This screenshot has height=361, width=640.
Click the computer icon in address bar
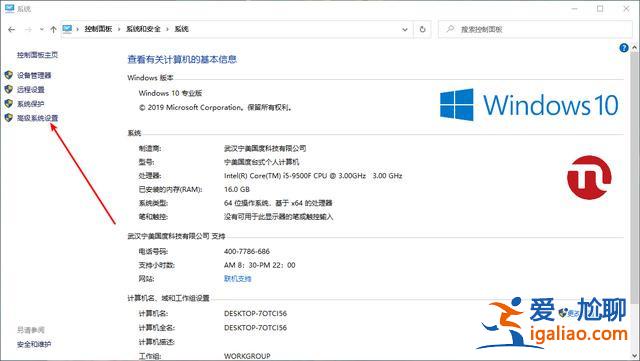(67, 29)
